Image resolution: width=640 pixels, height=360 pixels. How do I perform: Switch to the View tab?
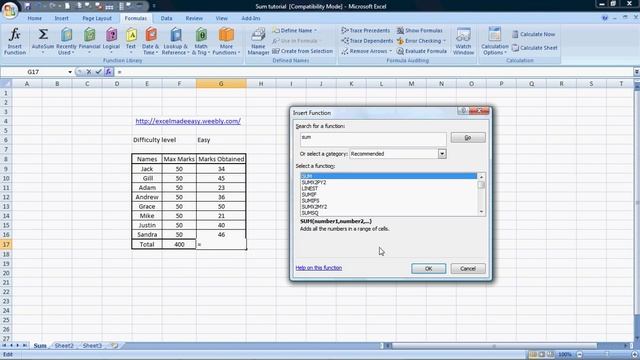point(222,18)
